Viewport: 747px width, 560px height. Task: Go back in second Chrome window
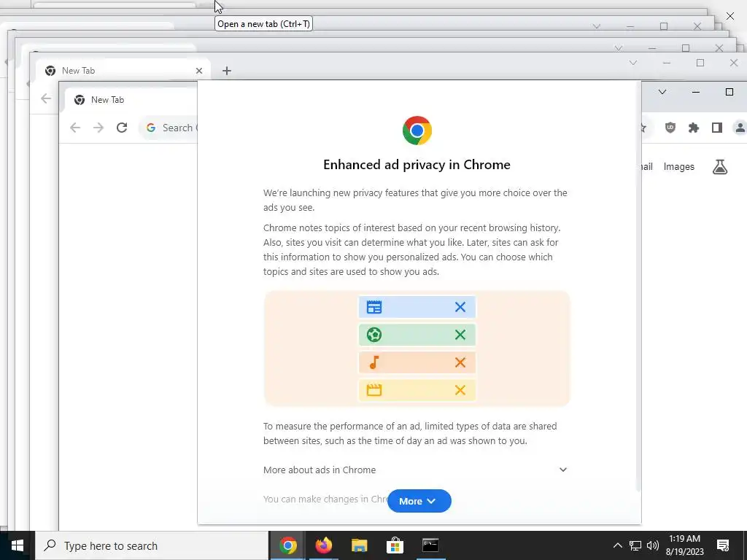tap(46, 98)
